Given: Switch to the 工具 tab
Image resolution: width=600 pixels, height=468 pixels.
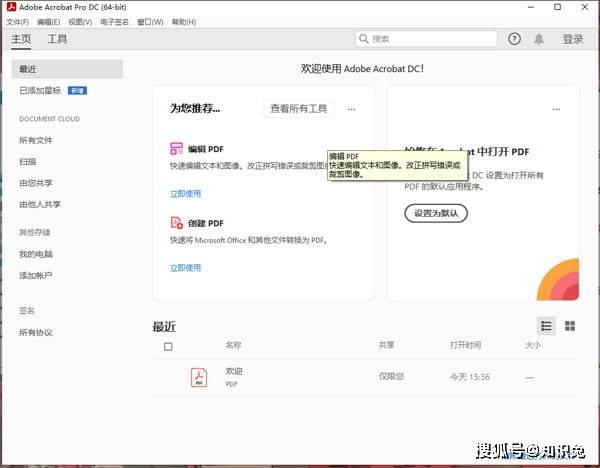Looking at the screenshot, I should (x=58, y=39).
